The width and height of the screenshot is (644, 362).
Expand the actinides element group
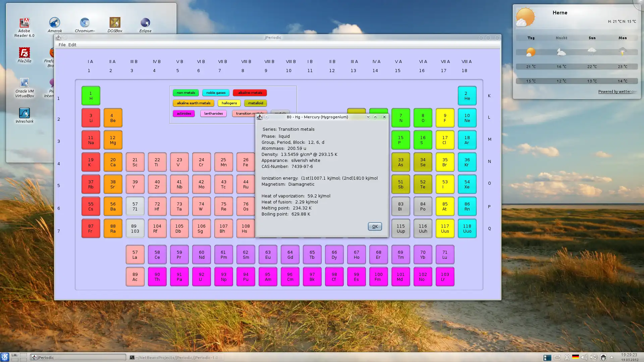(x=183, y=113)
